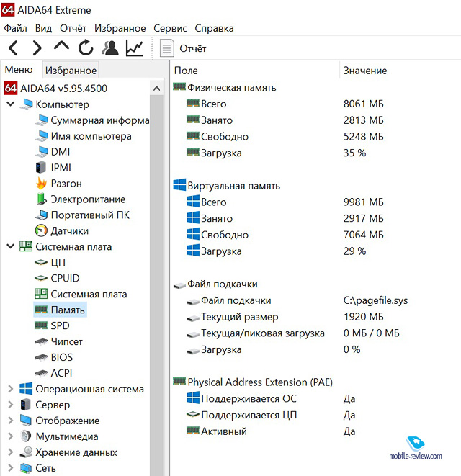The image size is (461, 476).
Task: Click the Отчёт toolbar button label
Action: click(x=192, y=48)
